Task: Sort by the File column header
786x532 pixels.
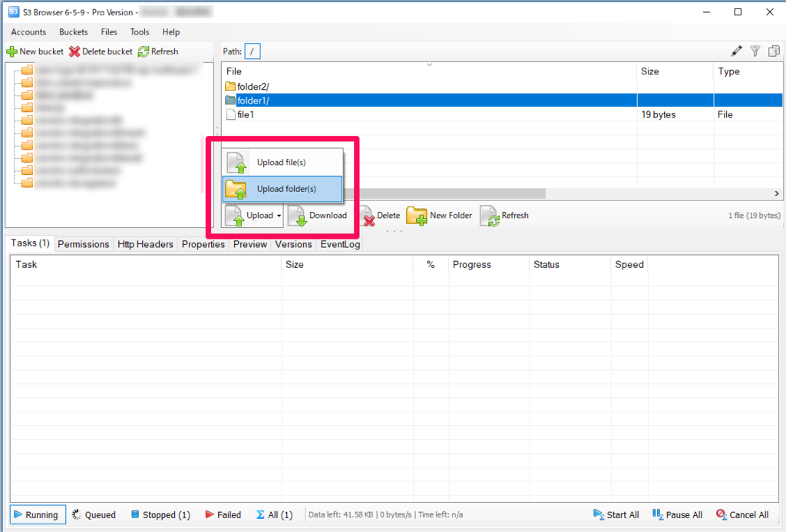Action: coord(429,71)
